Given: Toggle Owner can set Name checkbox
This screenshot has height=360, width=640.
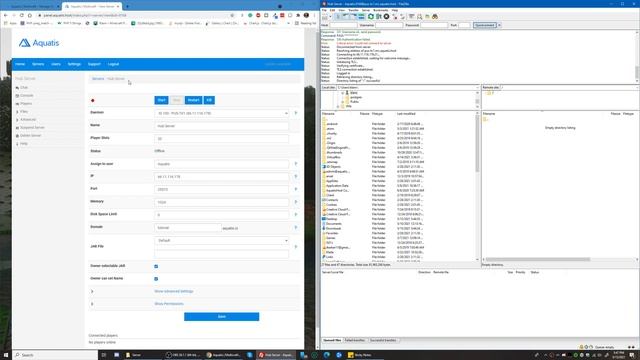Looking at the screenshot, I should pyautogui.click(x=156, y=279).
